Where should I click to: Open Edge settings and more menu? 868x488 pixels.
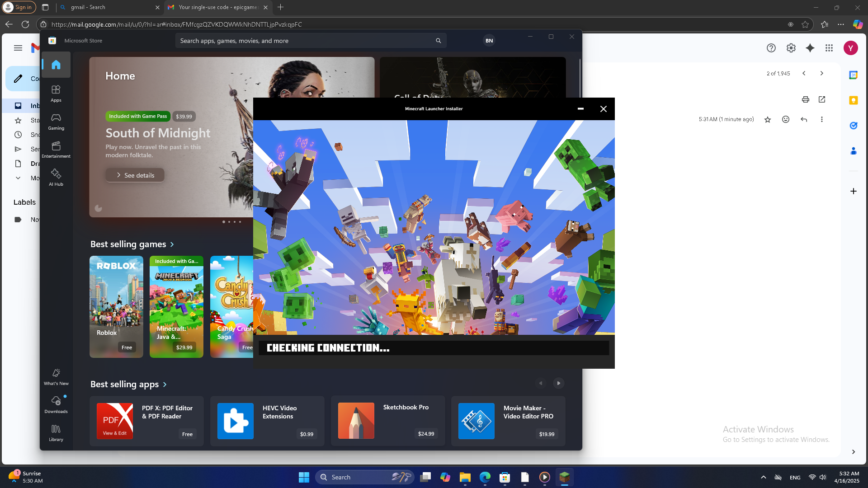click(841, 24)
